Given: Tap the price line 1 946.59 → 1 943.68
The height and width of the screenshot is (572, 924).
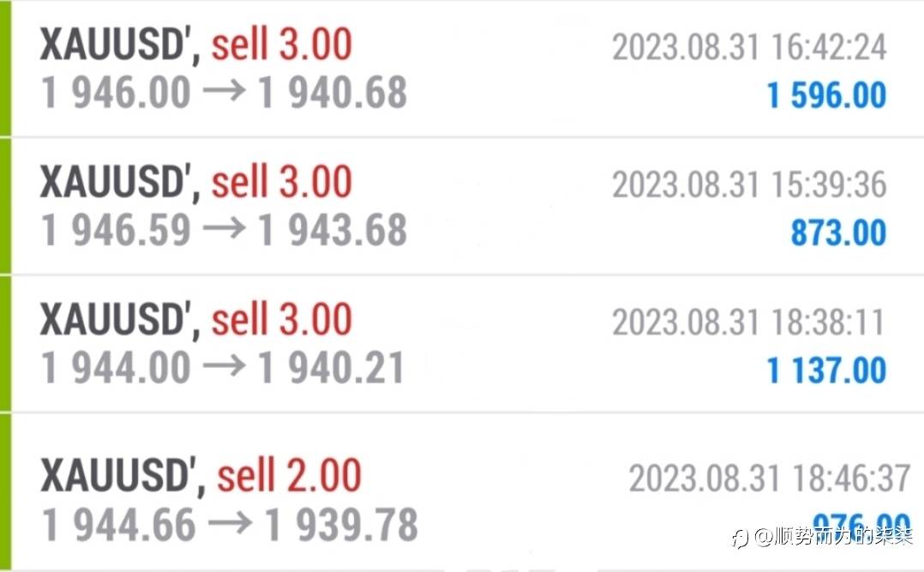Looking at the screenshot, I should coord(224,231).
